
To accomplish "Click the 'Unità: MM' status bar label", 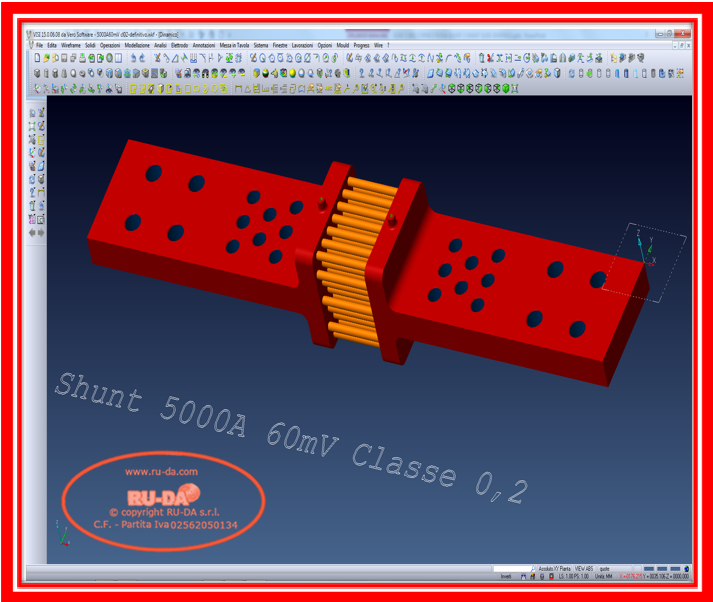I will 604,577.
